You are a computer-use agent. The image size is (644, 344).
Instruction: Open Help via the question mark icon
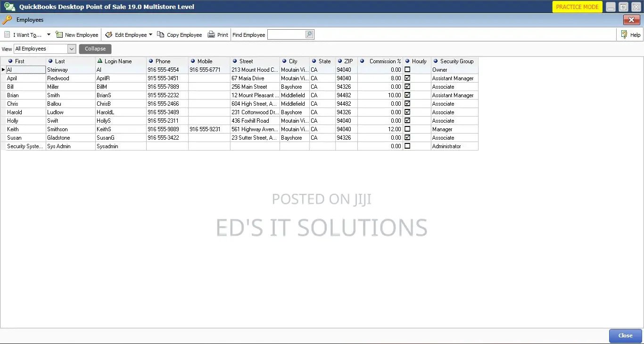pyautogui.click(x=624, y=35)
